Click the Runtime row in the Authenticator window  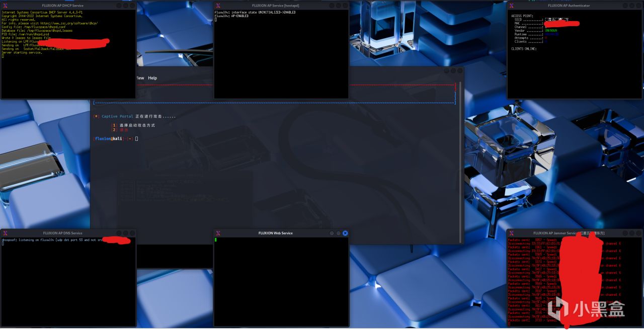pos(536,34)
